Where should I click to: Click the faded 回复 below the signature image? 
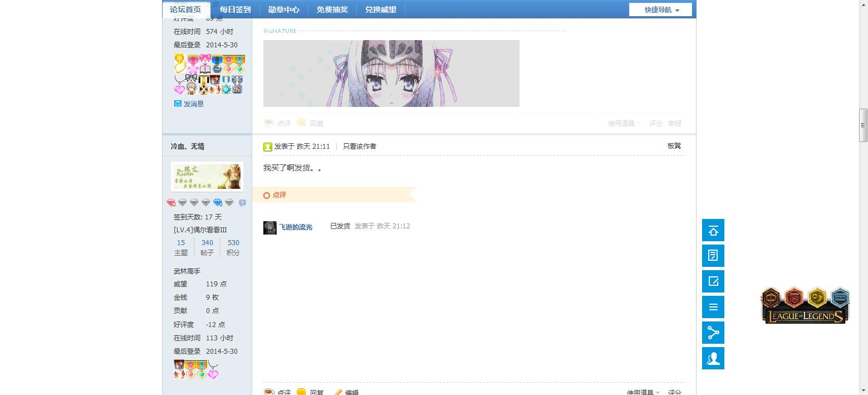pyautogui.click(x=311, y=124)
